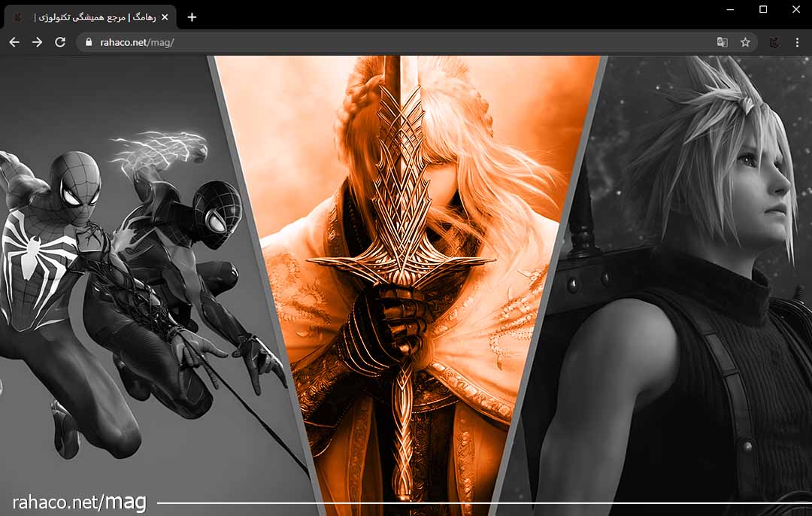Maximize the browser window
The height and width of the screenshot is (516, 812).
[x=763, y=9]
